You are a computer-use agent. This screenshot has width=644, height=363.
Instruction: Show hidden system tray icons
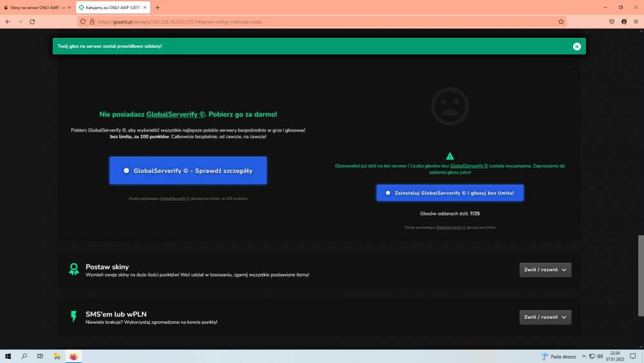583,357
